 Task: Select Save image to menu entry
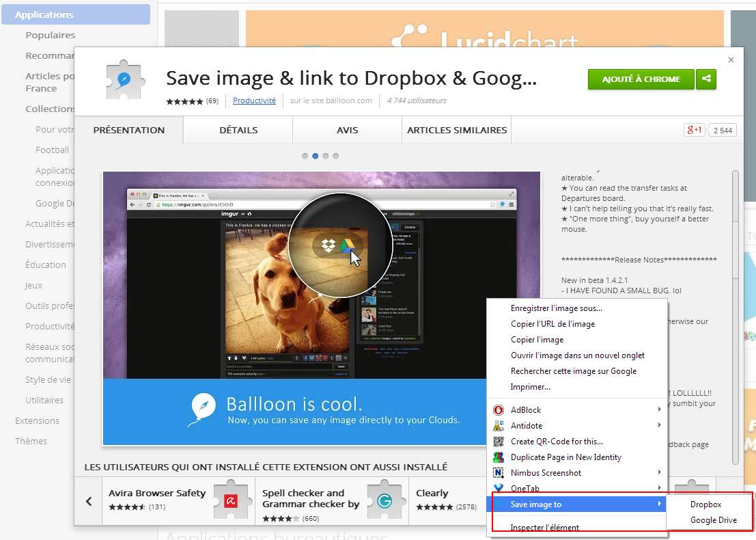577,504
